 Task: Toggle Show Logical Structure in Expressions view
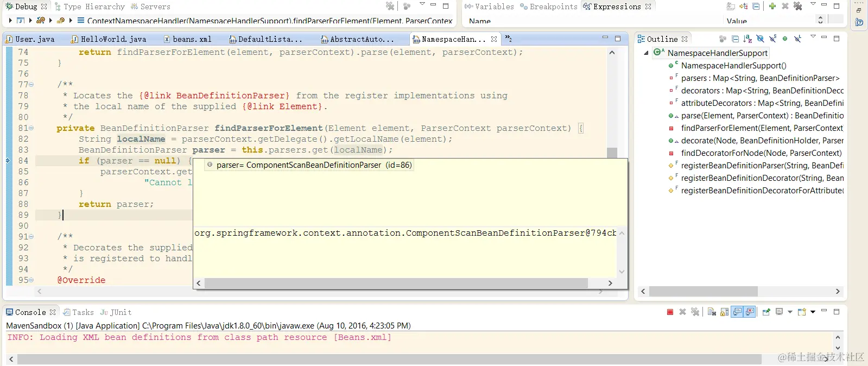743,7
